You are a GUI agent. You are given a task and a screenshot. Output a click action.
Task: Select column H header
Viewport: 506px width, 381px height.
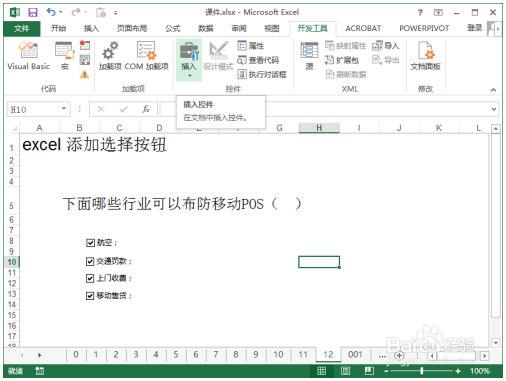tap(319, 128)
